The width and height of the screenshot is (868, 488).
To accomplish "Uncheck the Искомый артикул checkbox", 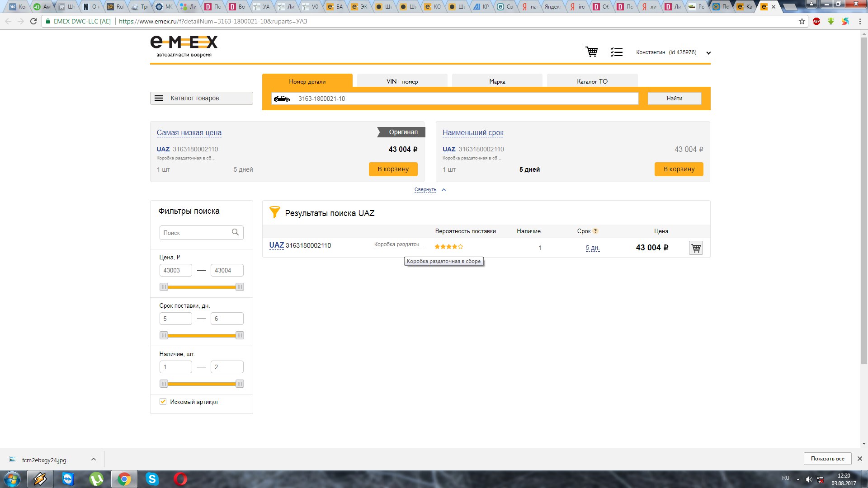I will pos(163,401).
